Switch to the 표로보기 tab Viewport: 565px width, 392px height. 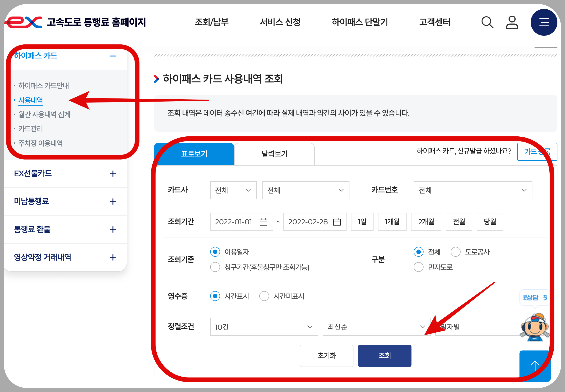coord(194,154)
